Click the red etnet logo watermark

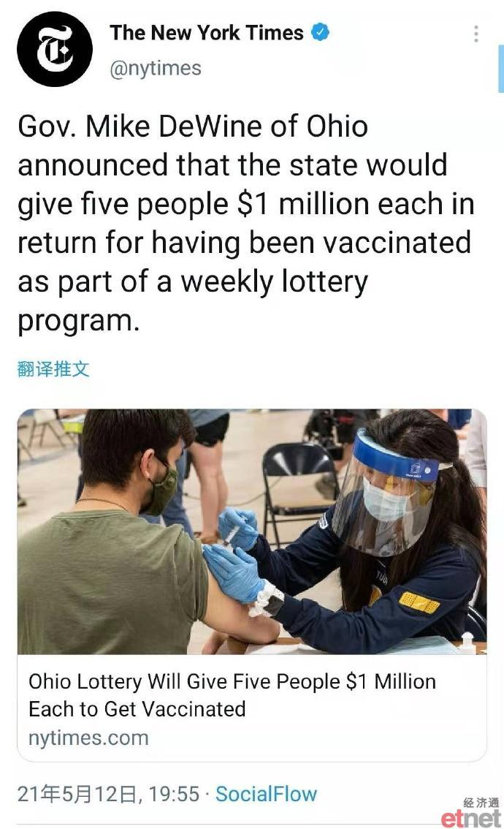click(x=470, y=818)
